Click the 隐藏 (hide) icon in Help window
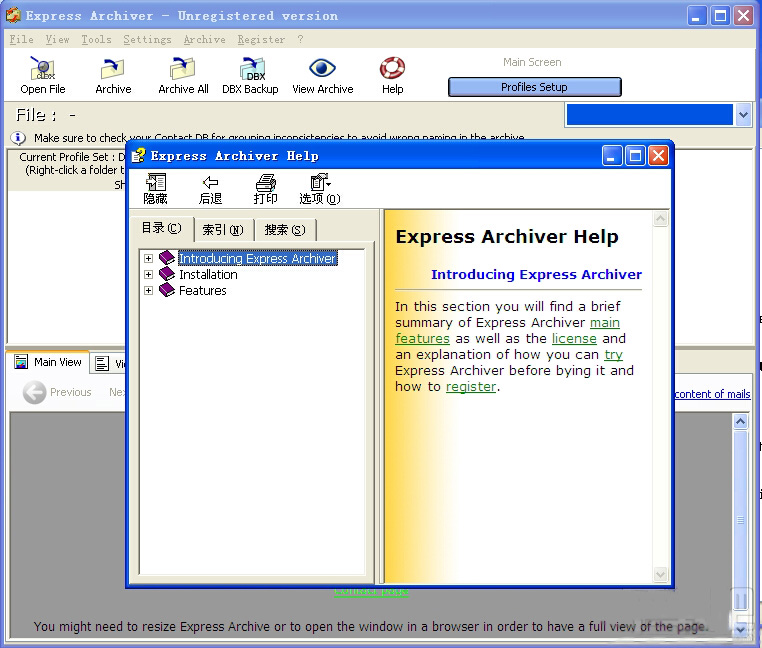This screenshot has width=762, height=648. click(156, 182)
